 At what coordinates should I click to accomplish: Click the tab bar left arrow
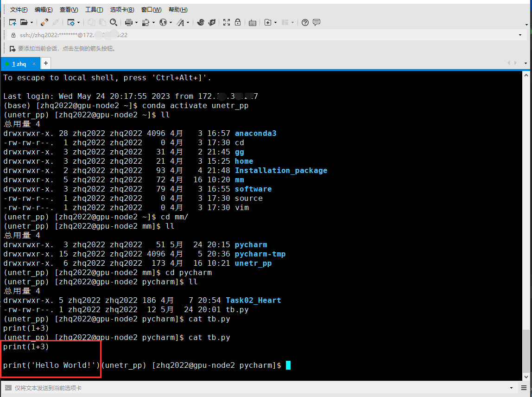click(x=508, y=63)
